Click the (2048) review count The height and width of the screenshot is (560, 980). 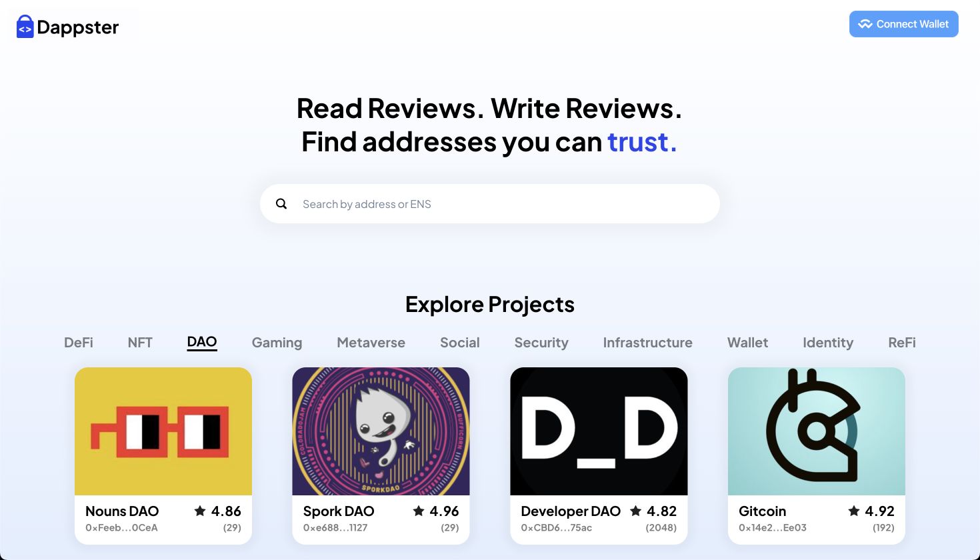coord(661,528)
